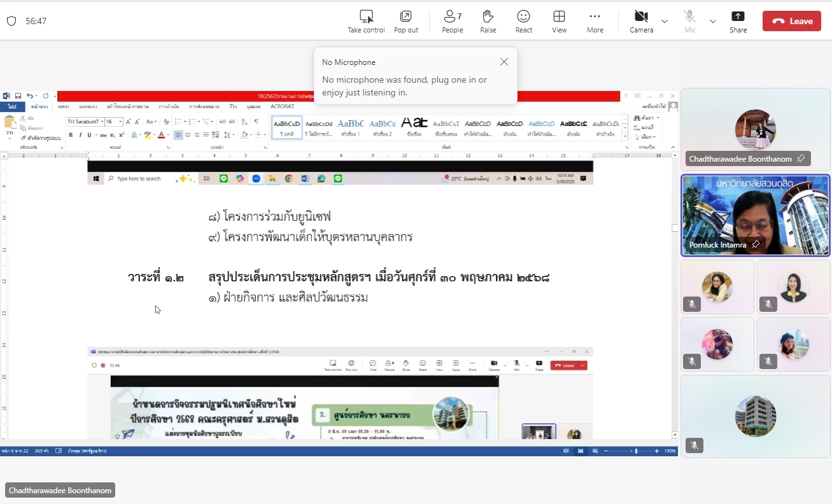Expand the Camera options chevron

click(665, 21)
